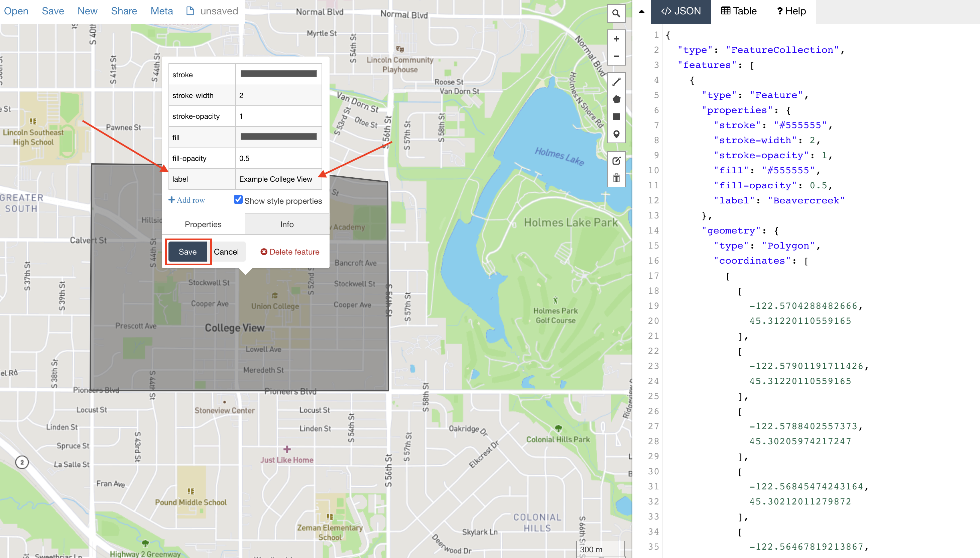Click the unsaved file document icon

pyautogui.click(x=190, y=11)
